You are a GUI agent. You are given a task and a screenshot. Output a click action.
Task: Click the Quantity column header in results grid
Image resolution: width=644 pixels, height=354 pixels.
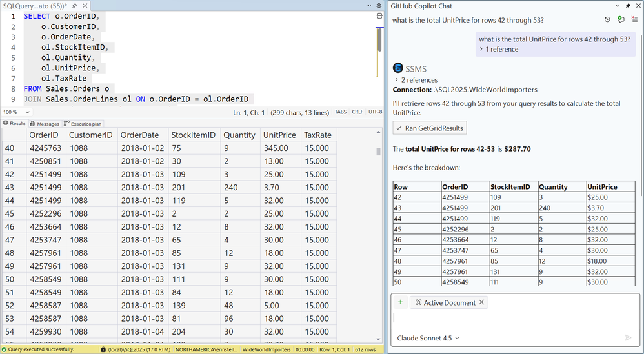(x=241, y=135)
